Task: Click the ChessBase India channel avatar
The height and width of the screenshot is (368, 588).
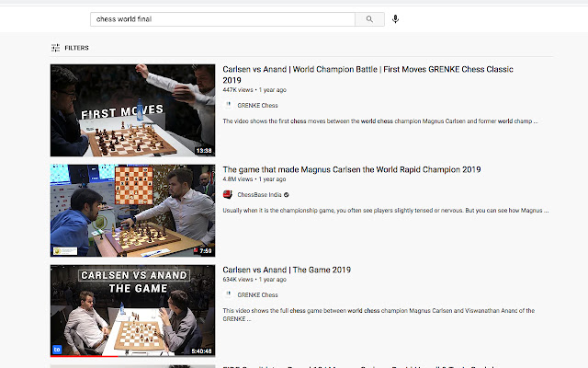Action: (227, 195)
